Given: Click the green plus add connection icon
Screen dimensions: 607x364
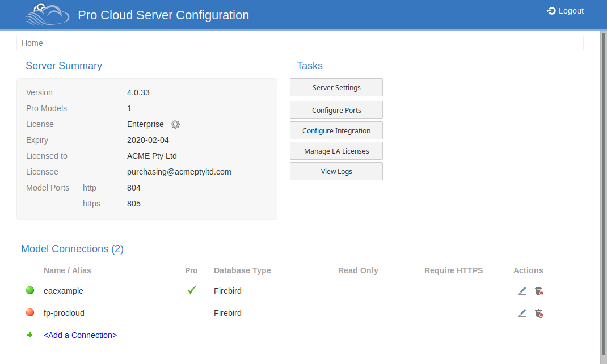Looking at the screenshot, I should pyautogui.click(x=30, y=335).
